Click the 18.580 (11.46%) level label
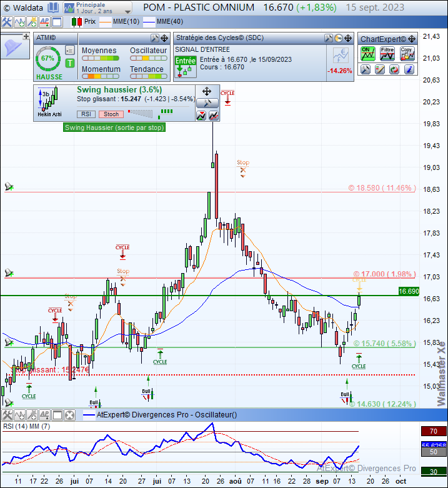 (382, 188)
